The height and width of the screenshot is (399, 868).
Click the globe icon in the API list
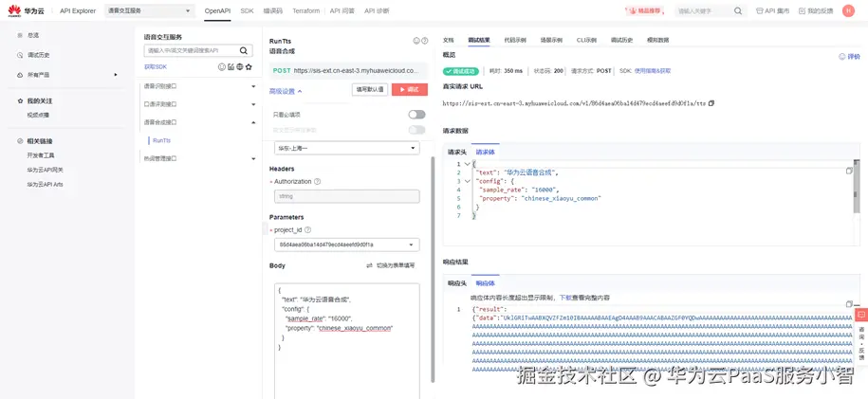240,67
